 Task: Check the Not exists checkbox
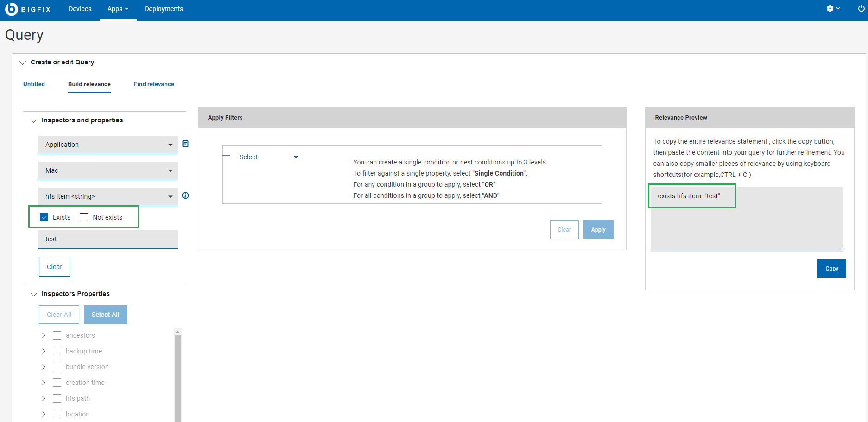(84, 217)
